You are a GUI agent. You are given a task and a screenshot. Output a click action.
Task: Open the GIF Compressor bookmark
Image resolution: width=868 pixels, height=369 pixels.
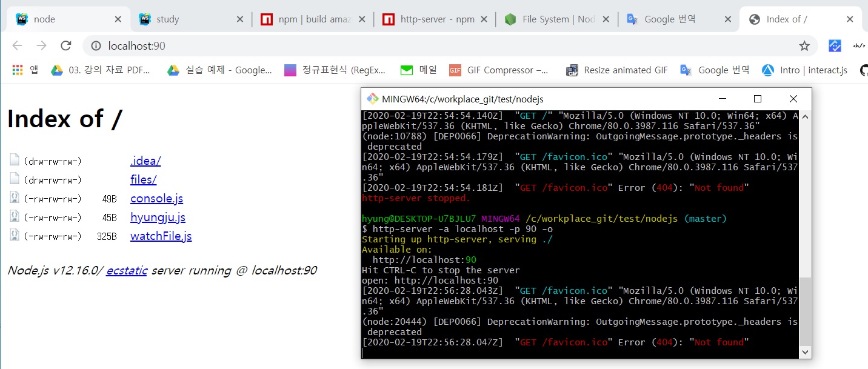point(499,70)
